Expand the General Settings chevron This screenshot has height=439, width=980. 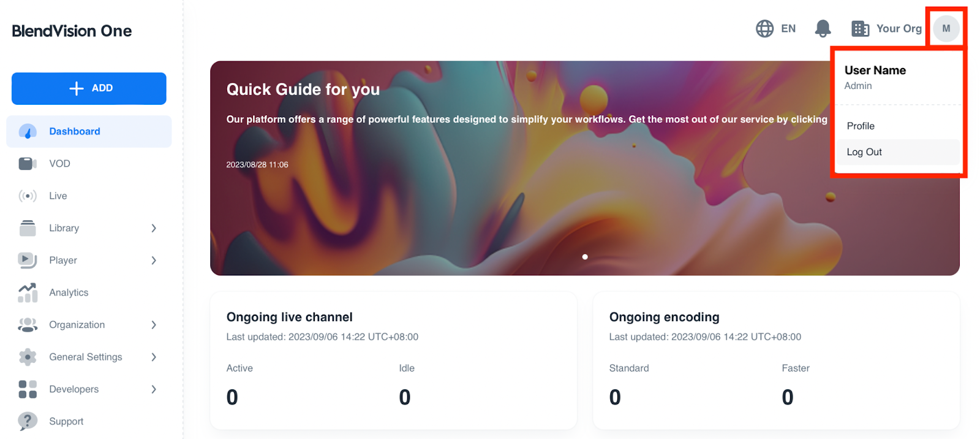(x=154, y=357)
